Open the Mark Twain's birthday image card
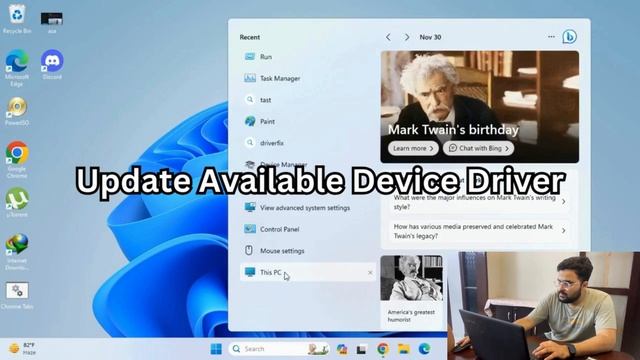The width and height of the screenshot is (640, 360). (480, 107)
